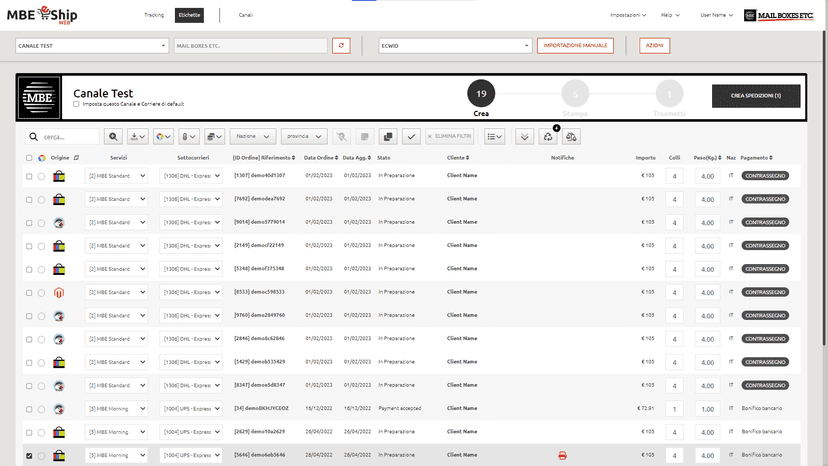Click the origin icon in row demoBKHJYCEOZ
Screen dimensions: 828x466
59,409
